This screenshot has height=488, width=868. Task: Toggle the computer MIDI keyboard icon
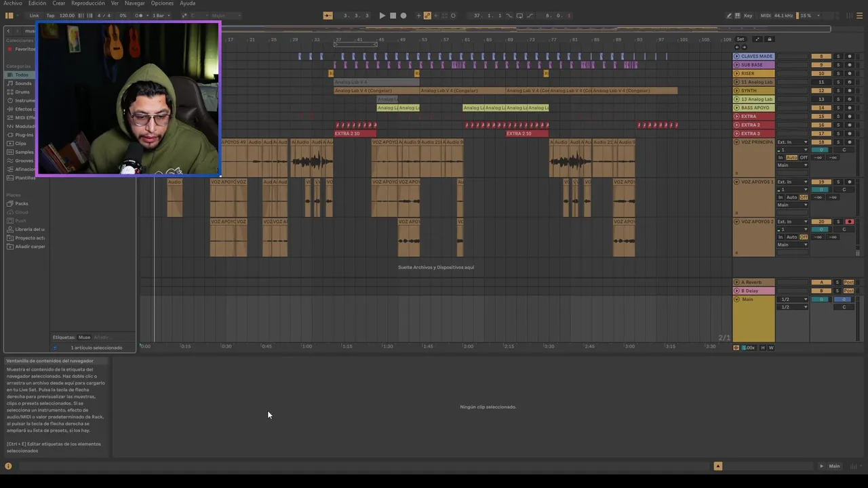coord(738,16)
